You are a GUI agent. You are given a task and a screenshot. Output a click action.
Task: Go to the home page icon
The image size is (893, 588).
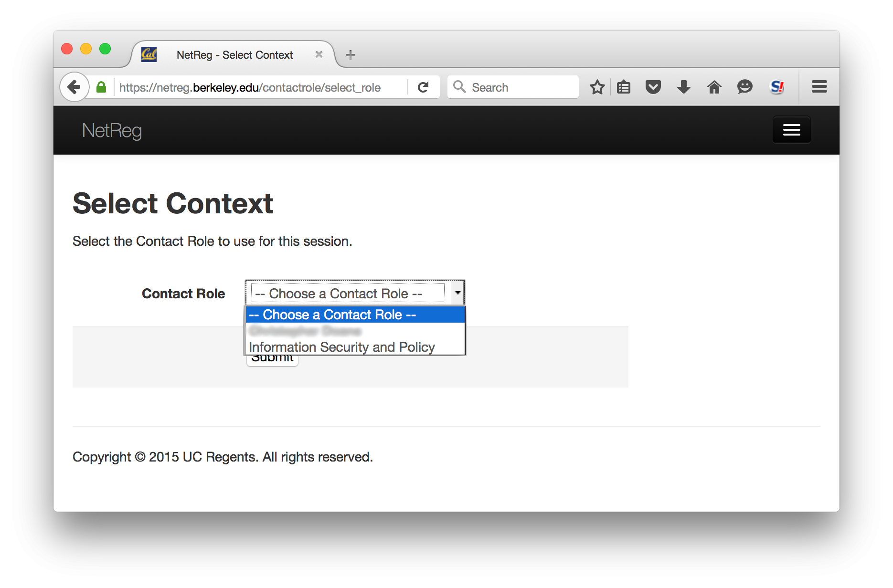714,87
